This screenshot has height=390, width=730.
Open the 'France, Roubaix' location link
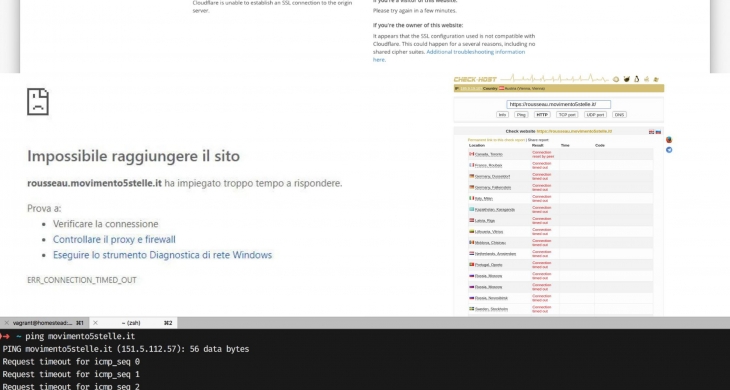click(x=488, y=165)
